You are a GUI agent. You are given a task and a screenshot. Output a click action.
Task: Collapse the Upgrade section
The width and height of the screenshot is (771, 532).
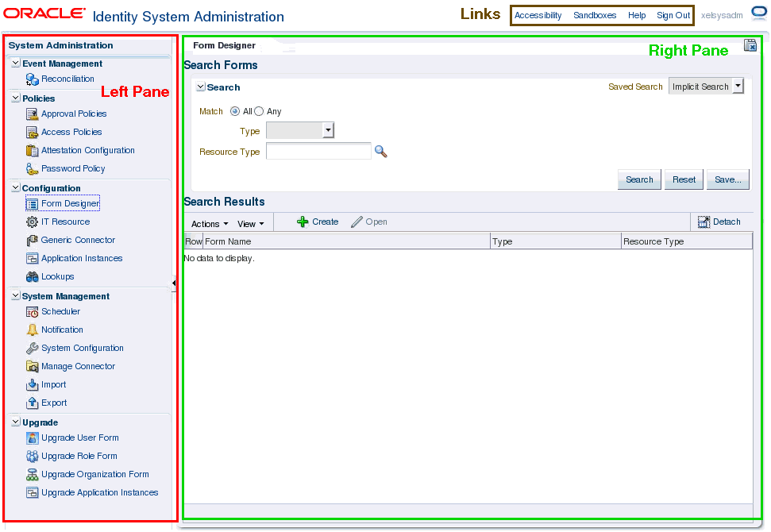(16, 422)
